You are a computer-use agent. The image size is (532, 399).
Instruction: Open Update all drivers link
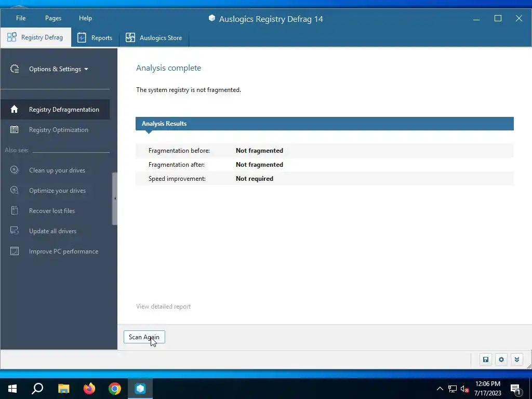coord(52,231)
